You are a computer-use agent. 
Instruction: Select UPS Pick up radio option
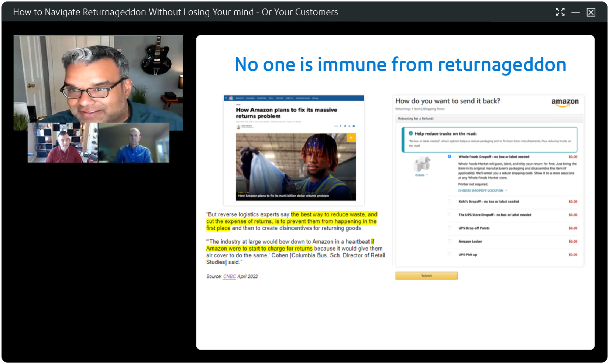(449, 254)
